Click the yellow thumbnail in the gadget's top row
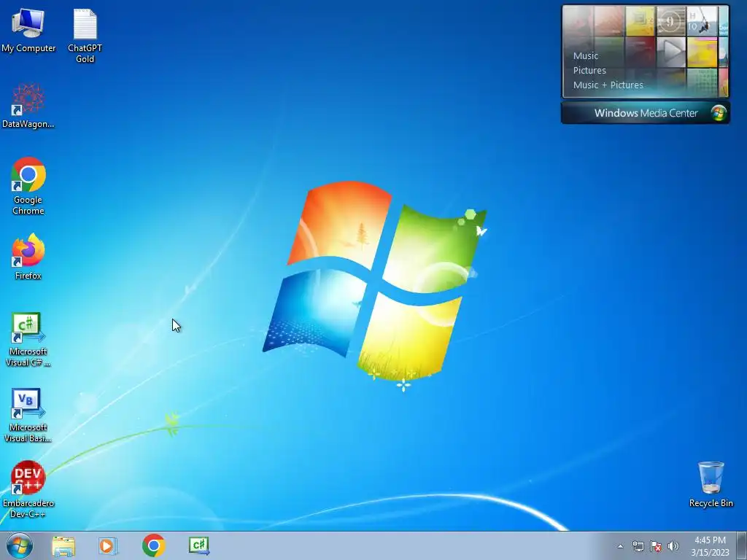The height and width of the screenshot is (560, 747). 640,21
